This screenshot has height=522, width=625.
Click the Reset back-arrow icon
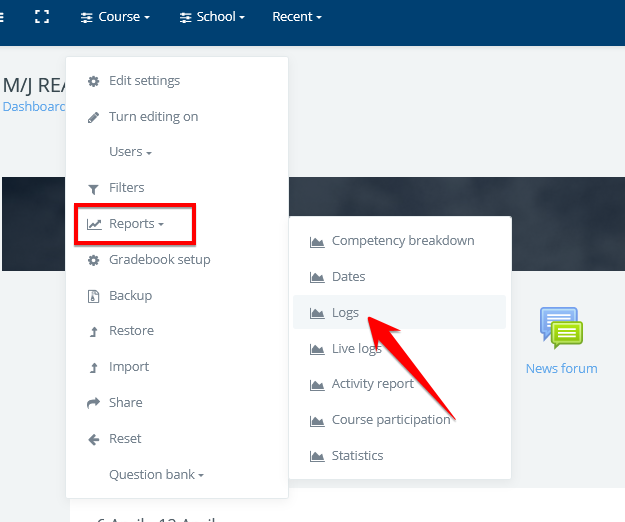click(94, 439)
